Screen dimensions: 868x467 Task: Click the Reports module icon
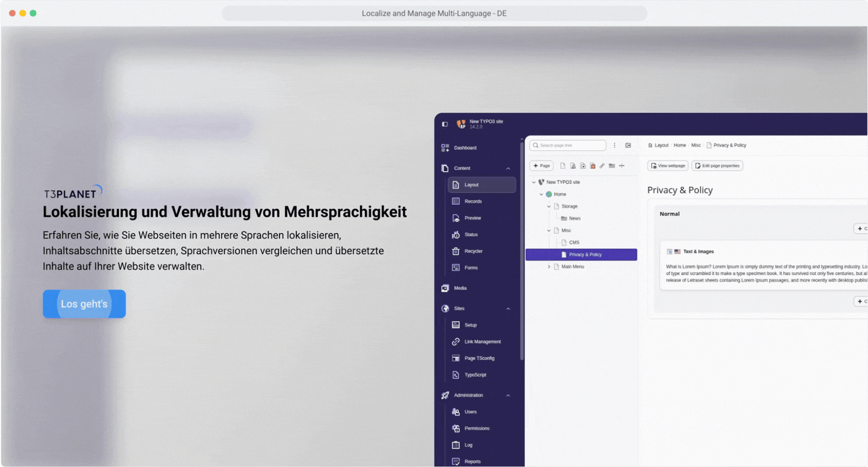[x=456, y=462]
